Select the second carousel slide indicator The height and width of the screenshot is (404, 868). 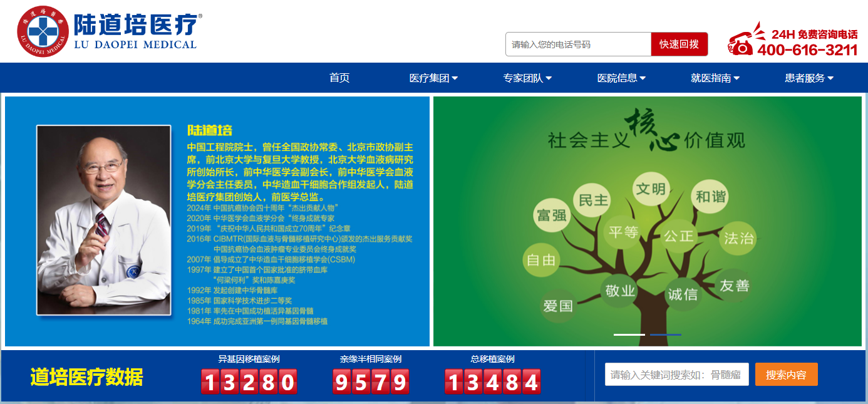tap(666, 334)
